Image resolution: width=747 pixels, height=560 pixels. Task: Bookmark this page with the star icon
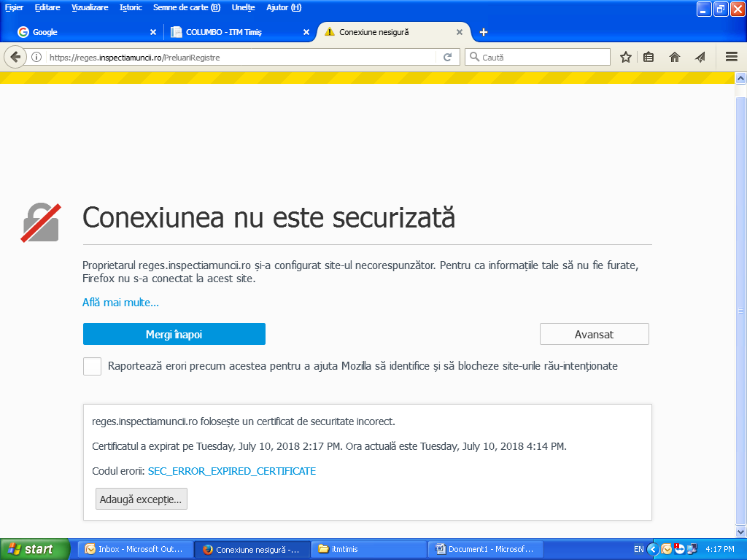[625, 57]
